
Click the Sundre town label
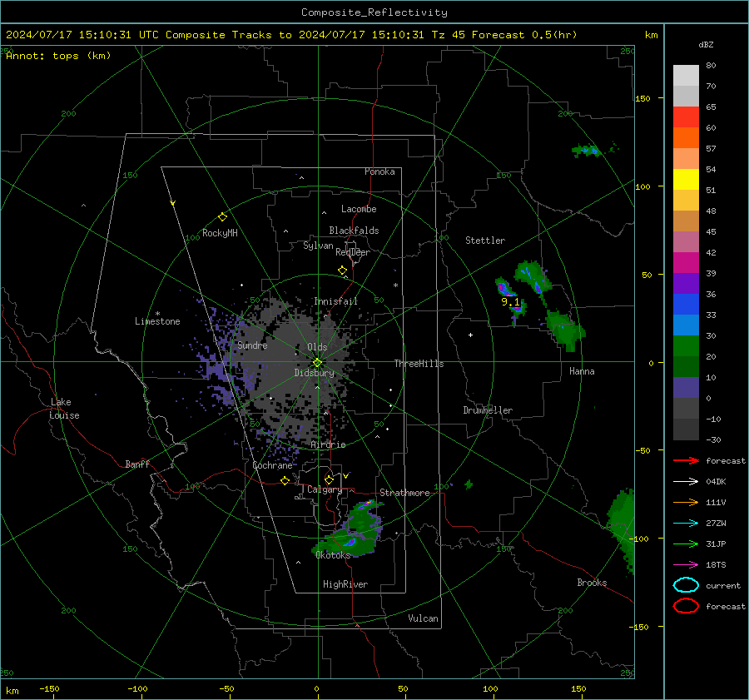252,345
